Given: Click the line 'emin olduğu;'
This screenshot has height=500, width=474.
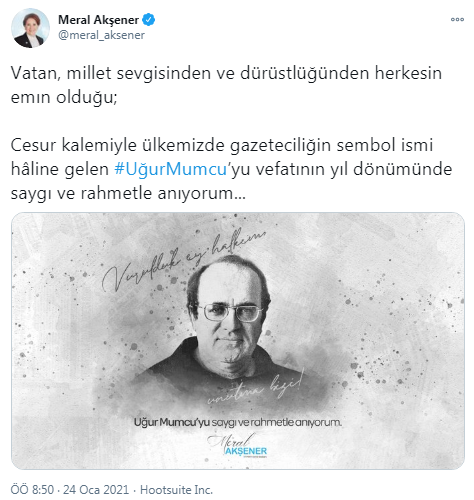Looking at the screenshot, I should (64, 97).
